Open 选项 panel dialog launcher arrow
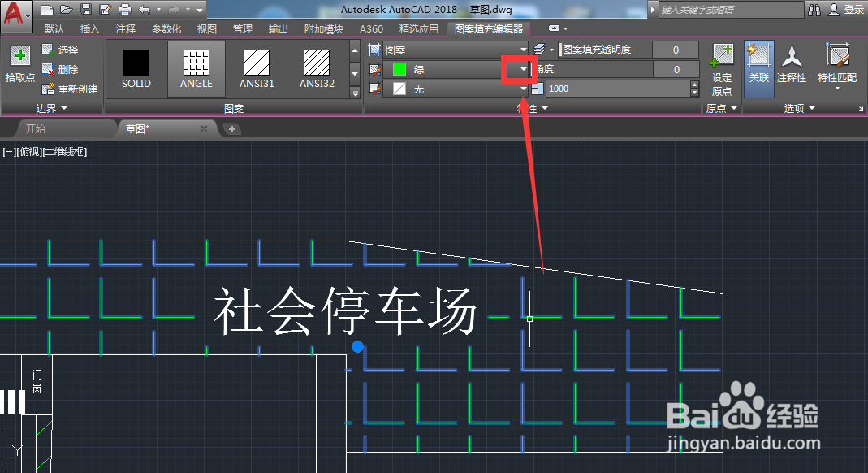The height and width of the screenshot is (473, 868). click(861, 109)
